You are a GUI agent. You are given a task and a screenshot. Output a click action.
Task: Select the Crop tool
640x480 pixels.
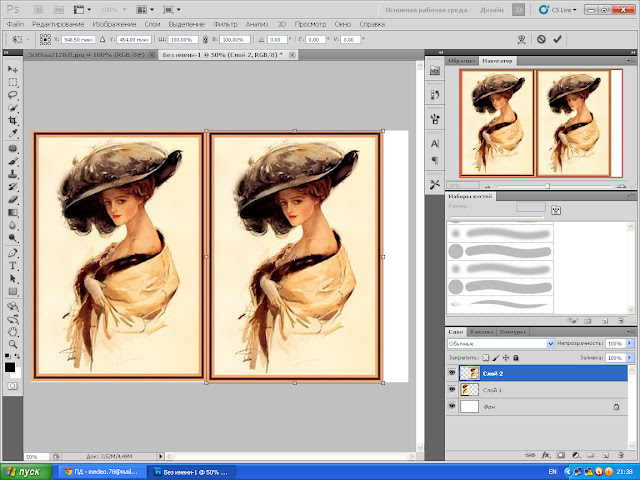coord(13,121)
